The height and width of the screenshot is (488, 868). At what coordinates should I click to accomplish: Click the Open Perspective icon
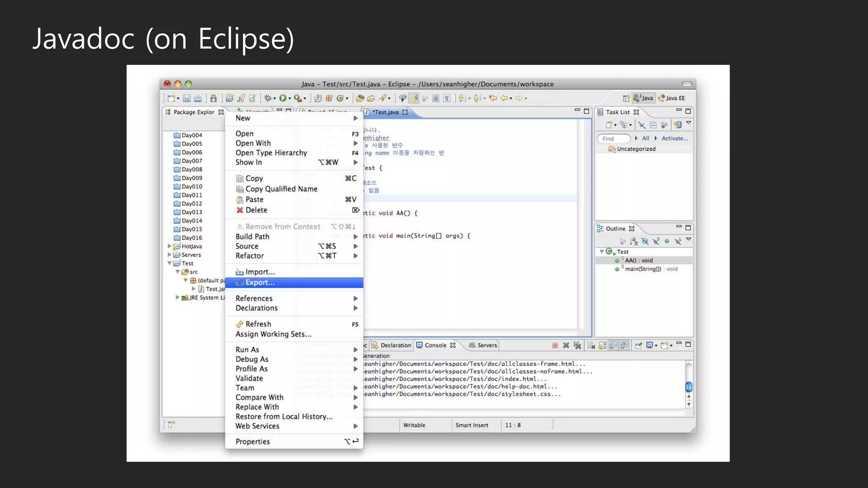click(x=626, y=98)
